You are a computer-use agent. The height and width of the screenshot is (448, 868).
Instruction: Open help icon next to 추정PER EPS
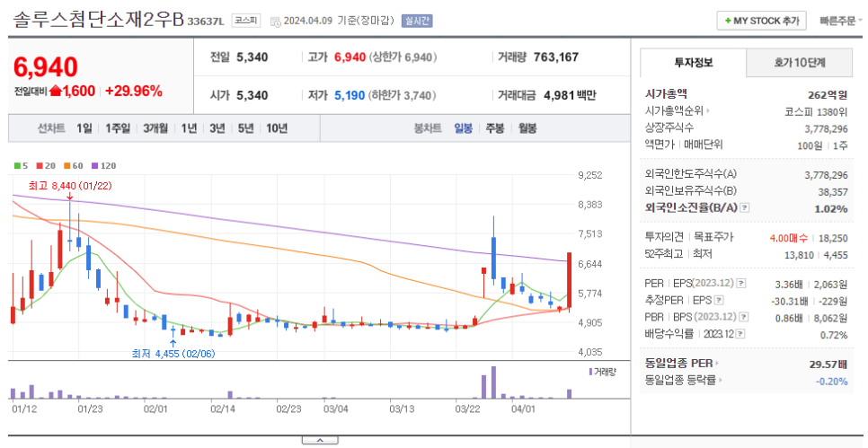(x=719, y=301)
